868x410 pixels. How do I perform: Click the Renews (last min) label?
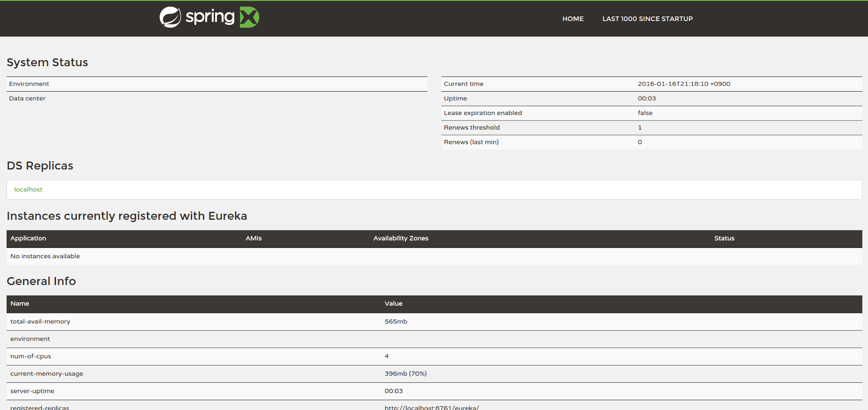(x=471, y=142)
